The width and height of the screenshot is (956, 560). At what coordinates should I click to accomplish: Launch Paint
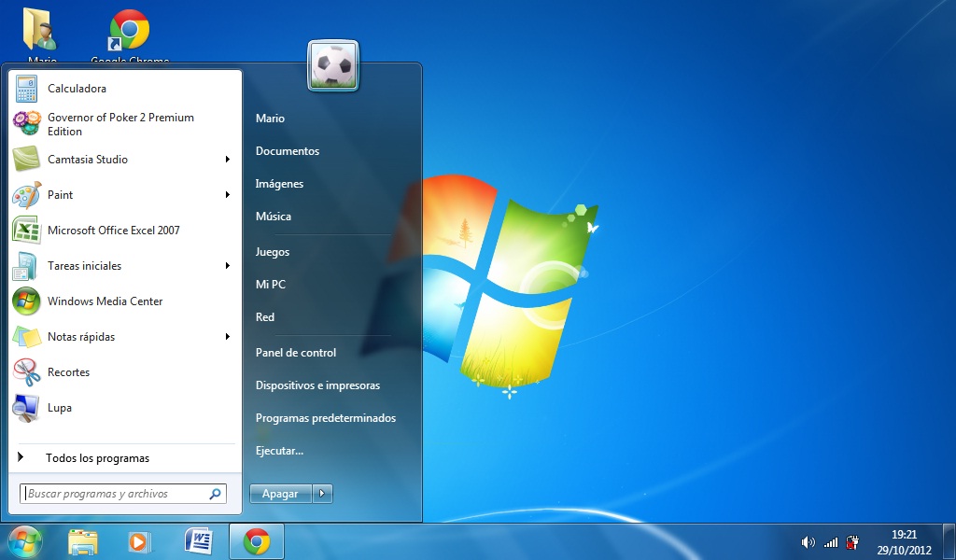pos(61,195)
